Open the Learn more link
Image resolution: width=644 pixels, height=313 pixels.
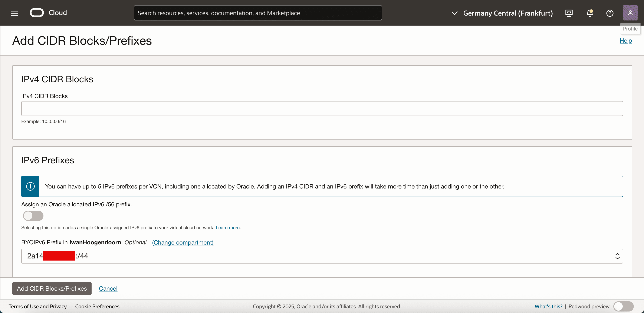tap(227, 228)
